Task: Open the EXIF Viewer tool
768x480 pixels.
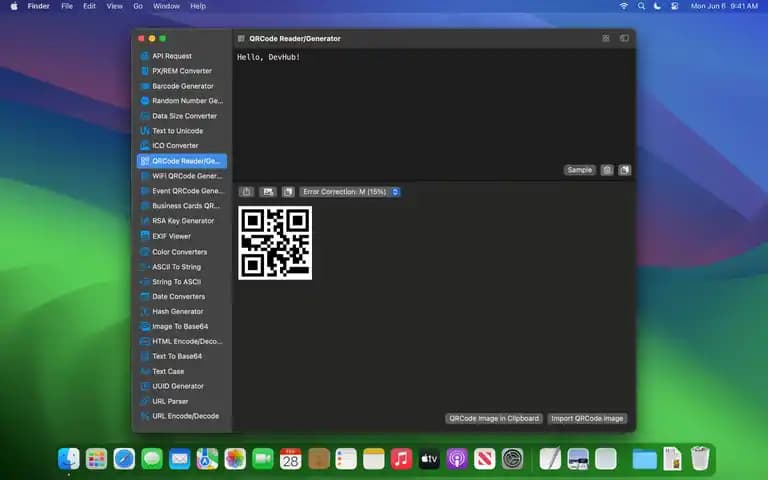Action: [182, 236]
